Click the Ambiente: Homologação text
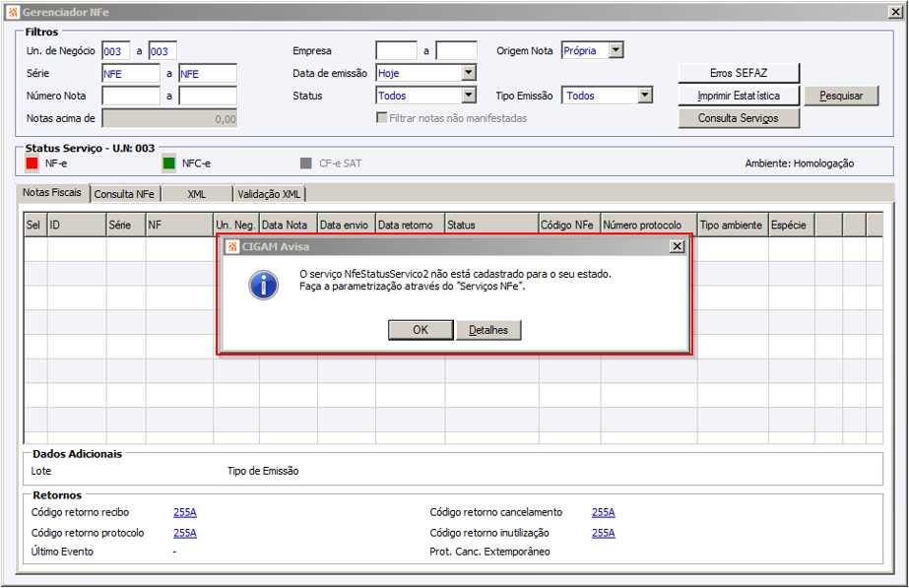Image resolution: width=909 pixels, height=588 pixels. [x=800, y=163]
